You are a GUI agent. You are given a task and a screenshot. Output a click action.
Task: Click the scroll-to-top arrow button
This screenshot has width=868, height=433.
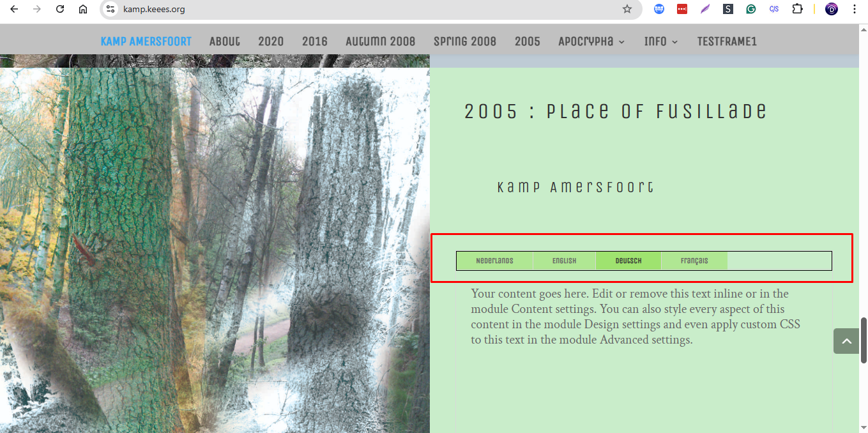click(846, 341)
